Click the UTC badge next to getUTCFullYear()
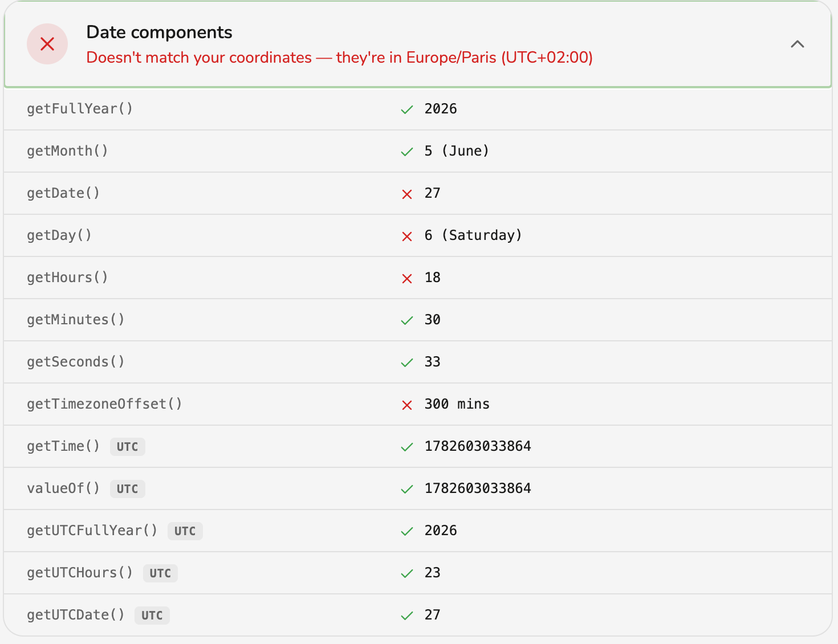Screen dimensions: 838x644 (x=185, y=531)
